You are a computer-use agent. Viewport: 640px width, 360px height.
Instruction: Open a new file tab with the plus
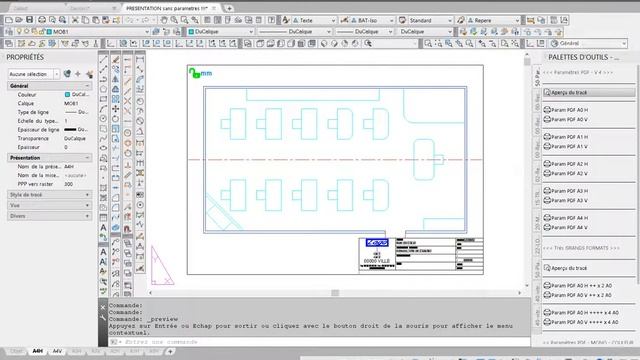[x=229, y=8]
